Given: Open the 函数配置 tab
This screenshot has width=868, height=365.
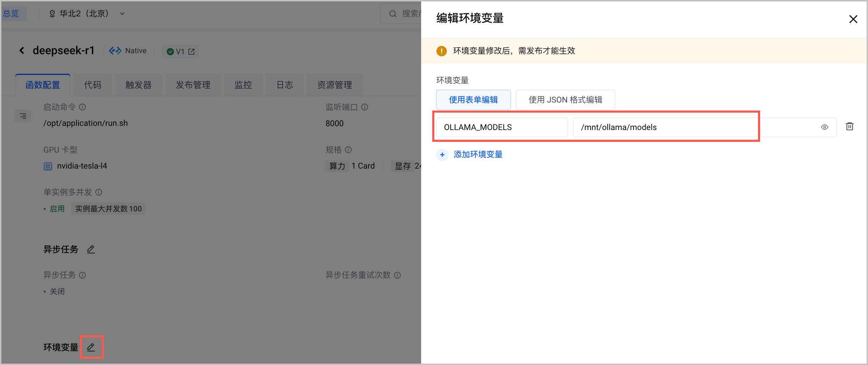Looking at the screenshot, I should (x=43, y=85).
